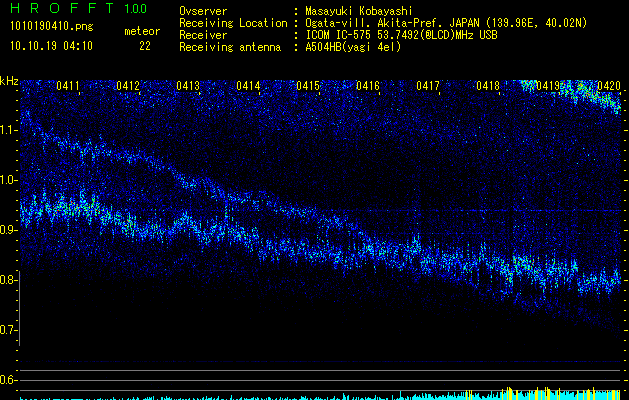Viewport: 629px width, 400px height.
Task: Click the 0.7 frequency axis label
Action: [9, 330]
